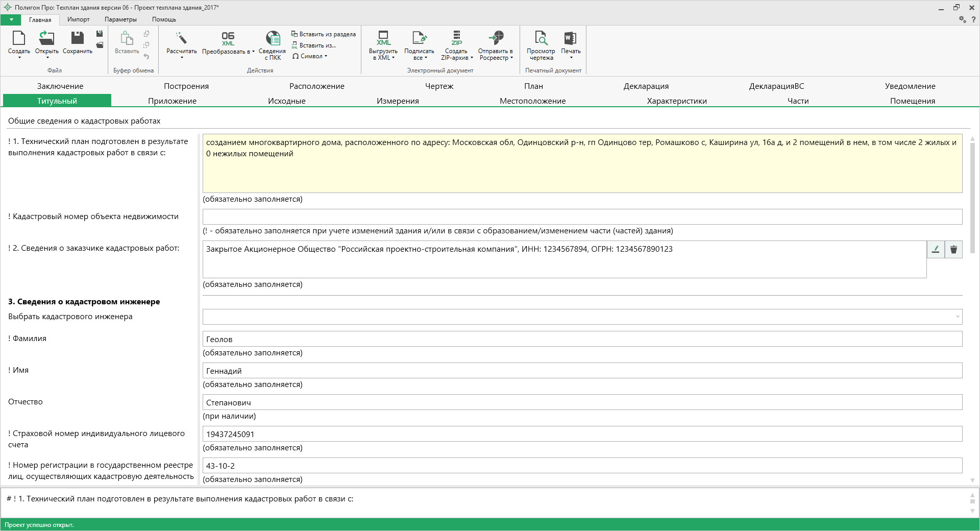Delete customer info with trash icon
Screen dimensions: 980x531
(953, 250)
